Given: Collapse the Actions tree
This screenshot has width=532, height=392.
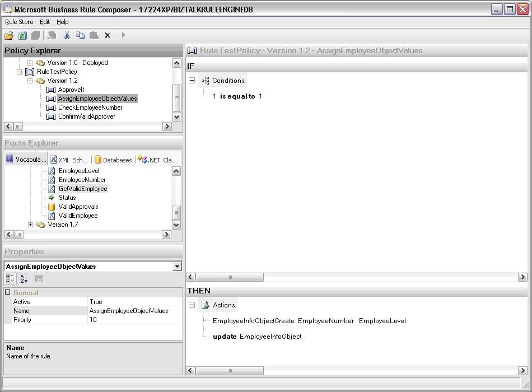Looking at the screenshot, I should coord(192,305).
